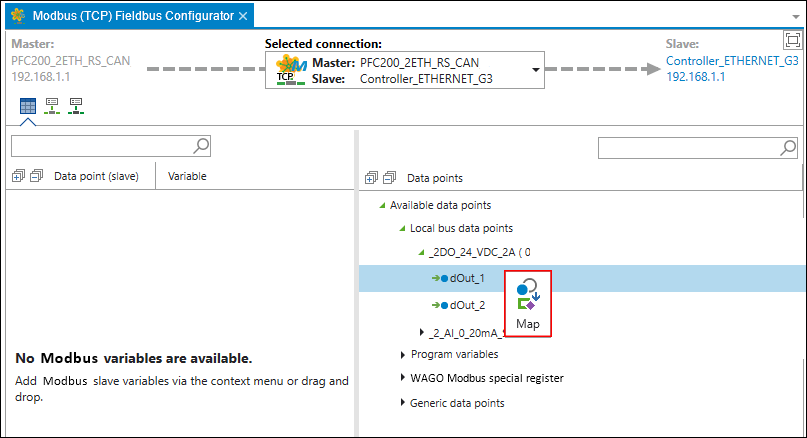Expand all rows in slave variables panel
This screenshot has height=438, width=807.
(18, 176)
